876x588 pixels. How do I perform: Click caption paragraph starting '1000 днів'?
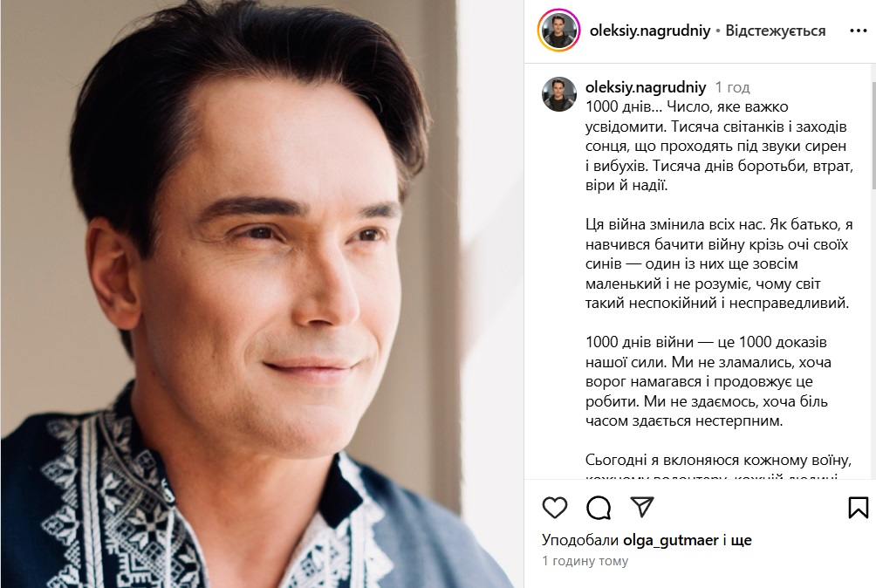click(x=718, y=146)
